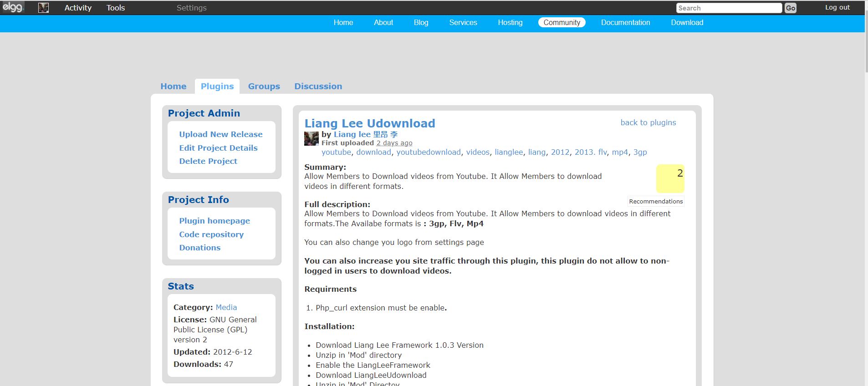The height and width of the screenshot is (386, 868).
Task: Open the Services page
Action: tap(463, 22)
